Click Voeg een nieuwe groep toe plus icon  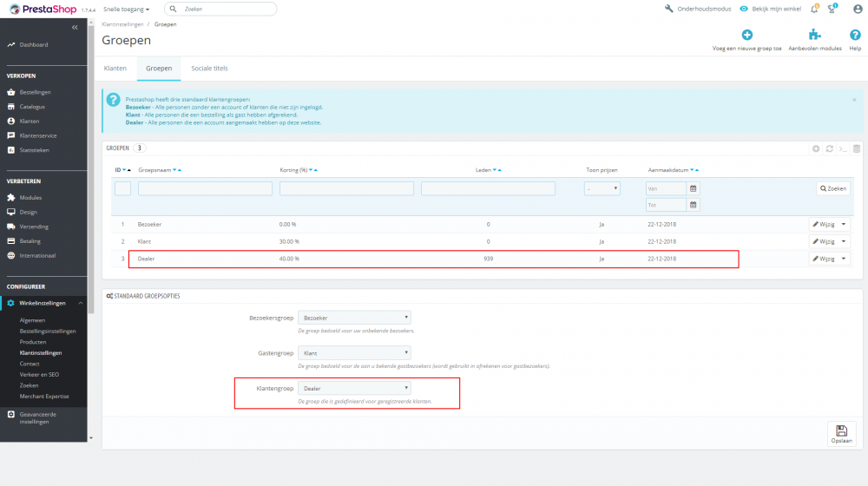[x=746, y=35]
